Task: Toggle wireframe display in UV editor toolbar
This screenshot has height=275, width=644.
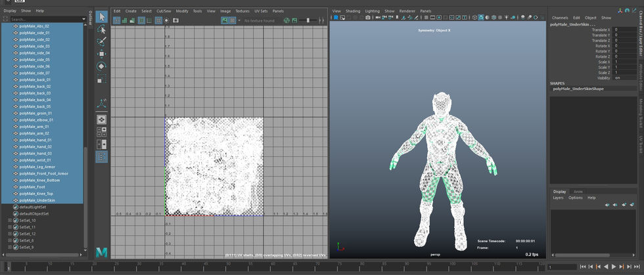Action: pos(117,20)
